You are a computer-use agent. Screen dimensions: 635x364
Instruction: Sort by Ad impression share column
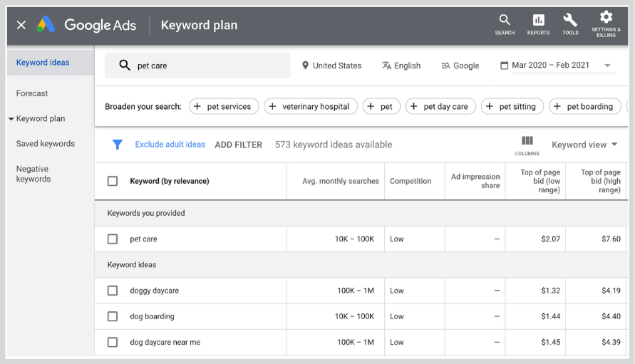pos(475,181)
